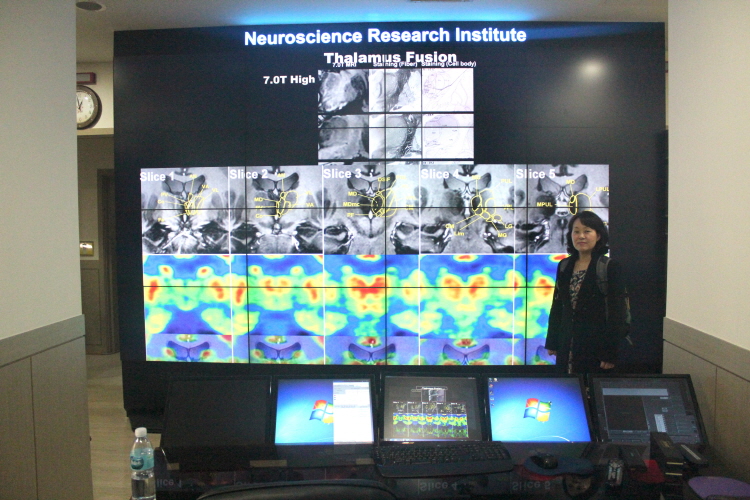Click the Slice 4 label
Viewport: 750px width, 500px height.
440,173
